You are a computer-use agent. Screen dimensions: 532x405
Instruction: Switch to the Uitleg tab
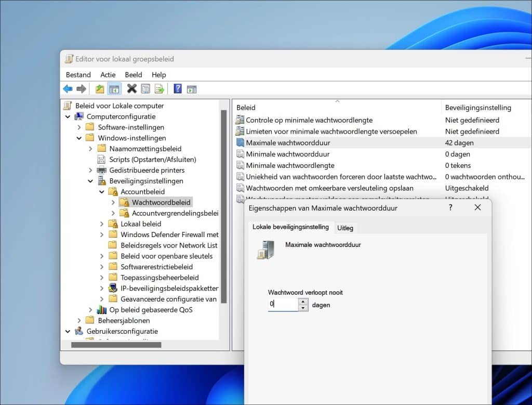click(x=345, y=228)
